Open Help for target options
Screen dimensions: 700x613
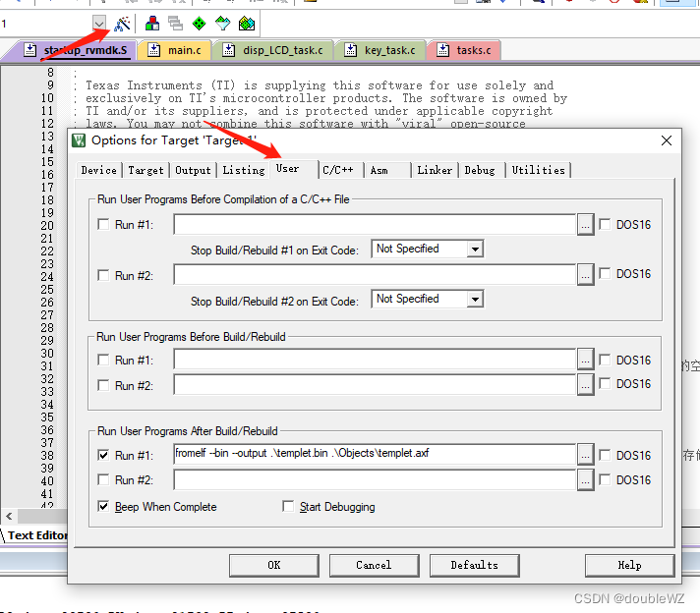click(629, 565)
